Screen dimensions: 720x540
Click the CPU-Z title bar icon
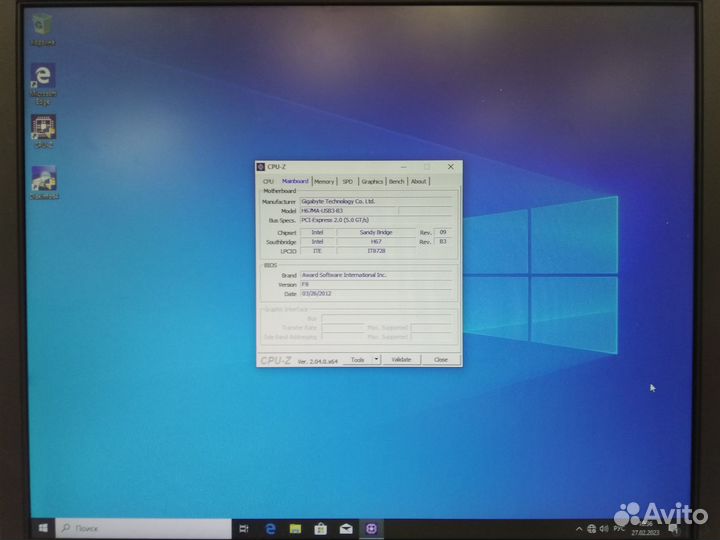pos(261,167)
